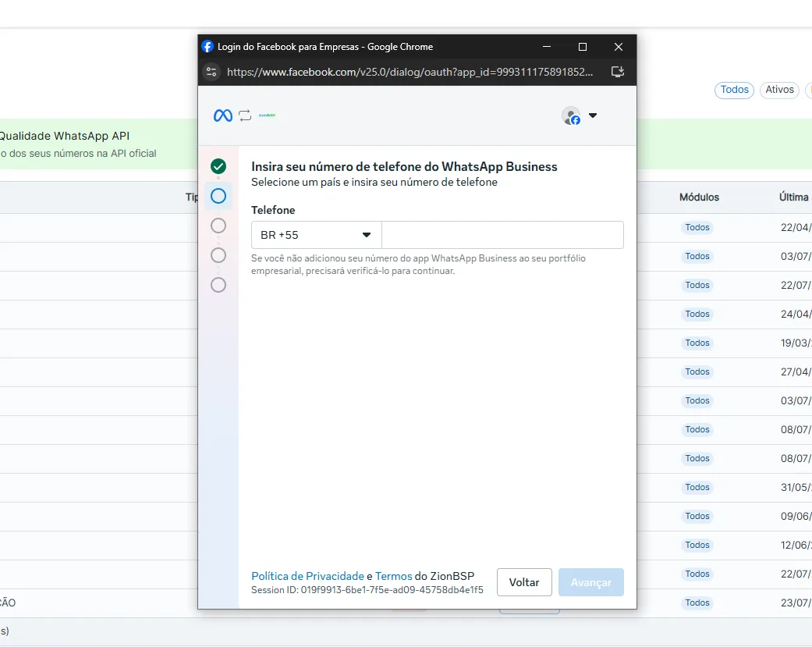The width and height of the screenshot is (812, 647).
Task: Click the Meta infinity logo
Action: click(222, 116)
